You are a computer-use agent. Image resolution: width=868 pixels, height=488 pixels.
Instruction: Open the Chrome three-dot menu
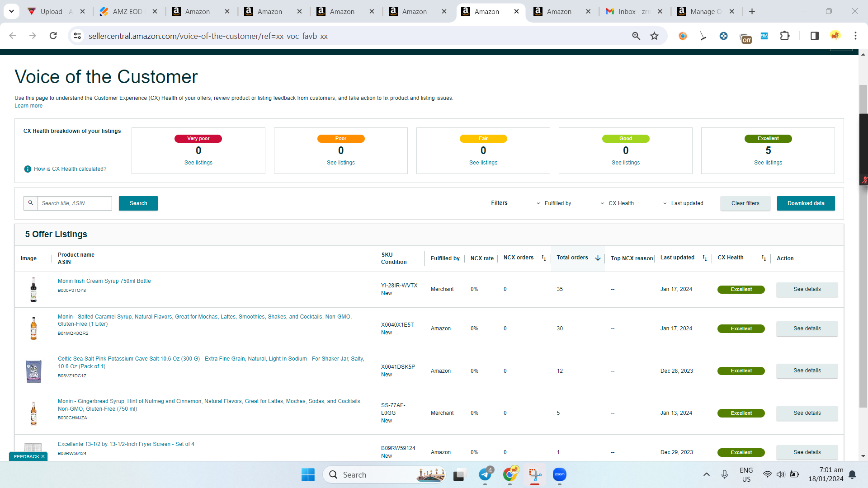(x=855, y=36)
